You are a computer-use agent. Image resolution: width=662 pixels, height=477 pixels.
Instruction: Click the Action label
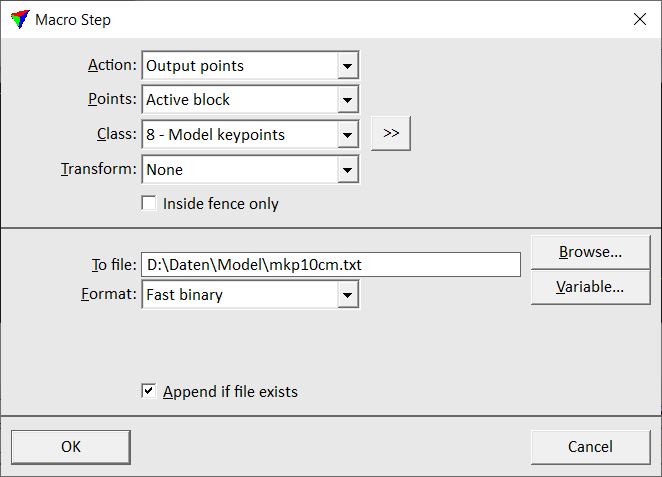pyautogui.click(x=112, y=65)
